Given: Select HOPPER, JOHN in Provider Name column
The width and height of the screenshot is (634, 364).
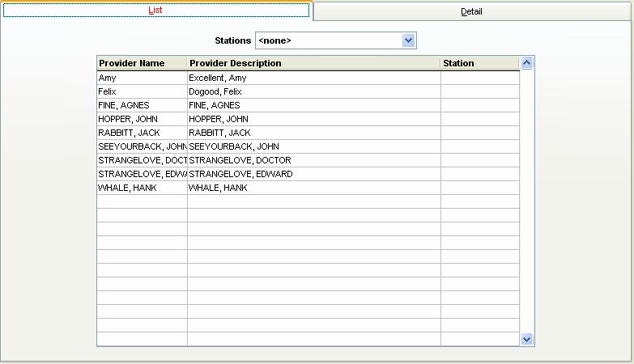Looking at the screenshot, I should pos(142,119).
